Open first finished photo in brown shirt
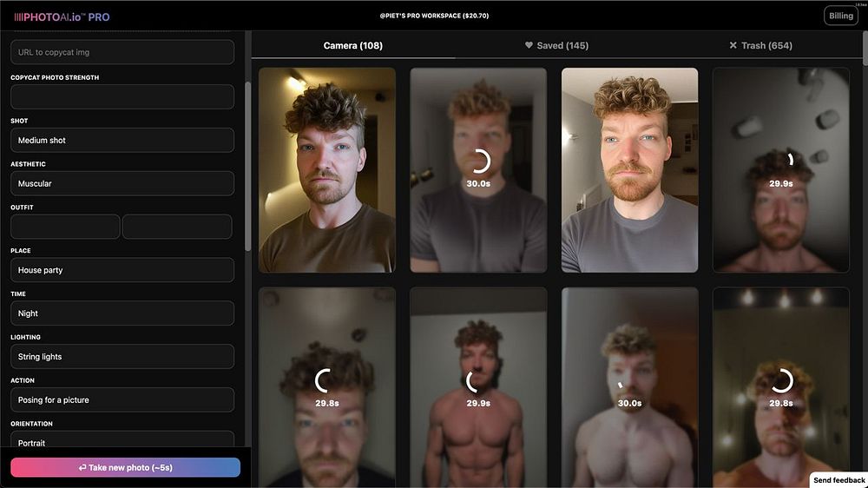Viewport: 868px width, 488px height. 327,170
